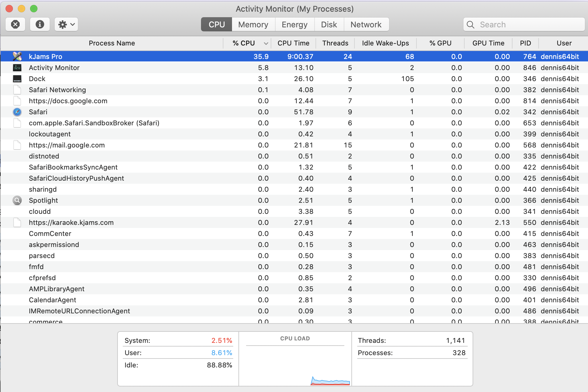
Task: Sort by the Idle Wake-Ups column
Action: [x=385, y=43]
